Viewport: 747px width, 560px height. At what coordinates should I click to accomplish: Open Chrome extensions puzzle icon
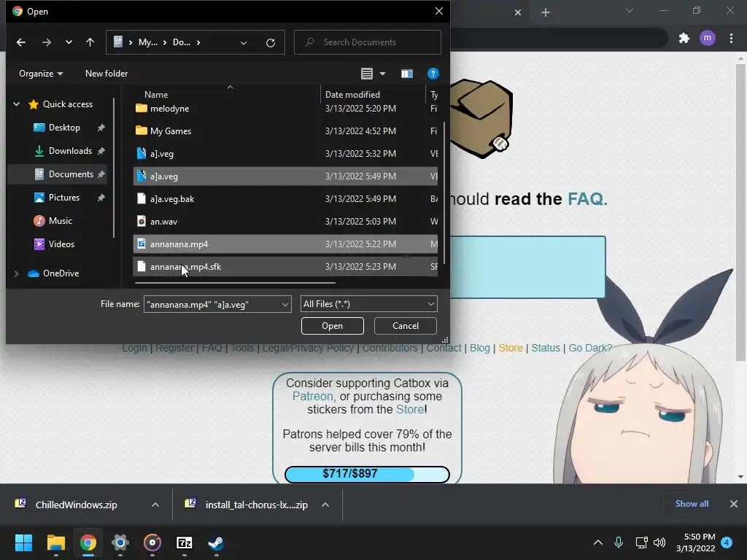(x=684, y=38)
